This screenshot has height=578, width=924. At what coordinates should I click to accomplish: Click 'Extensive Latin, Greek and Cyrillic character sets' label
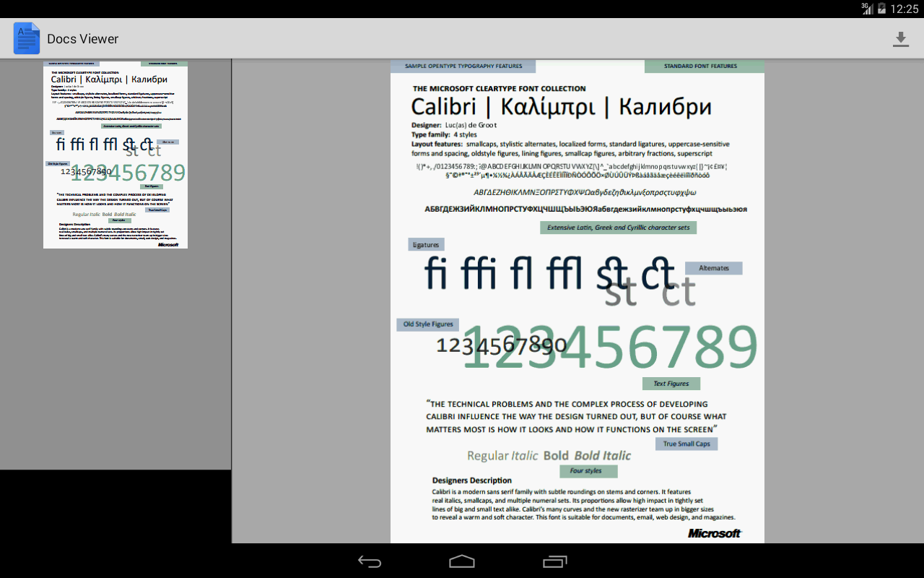click(618, 228)
